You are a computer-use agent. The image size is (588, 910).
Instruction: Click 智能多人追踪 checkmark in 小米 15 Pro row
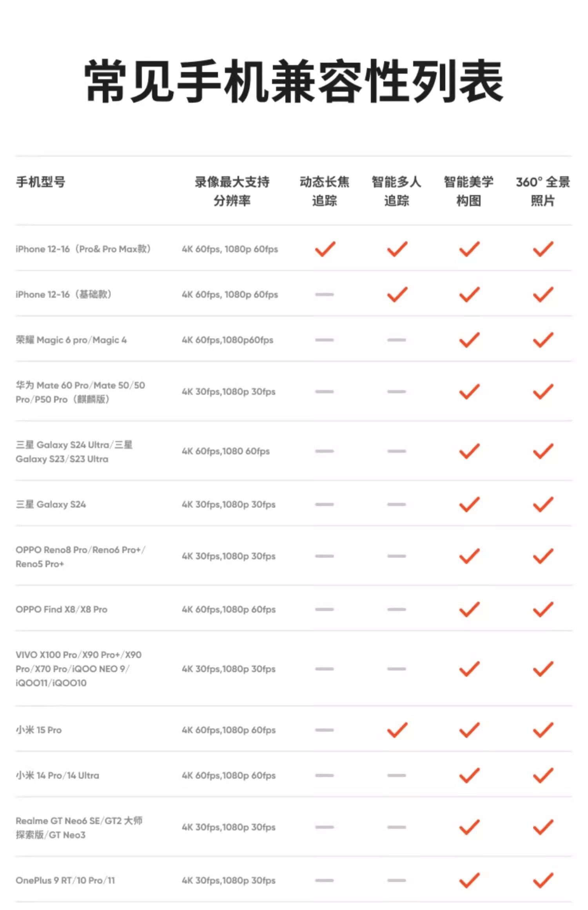397,730
